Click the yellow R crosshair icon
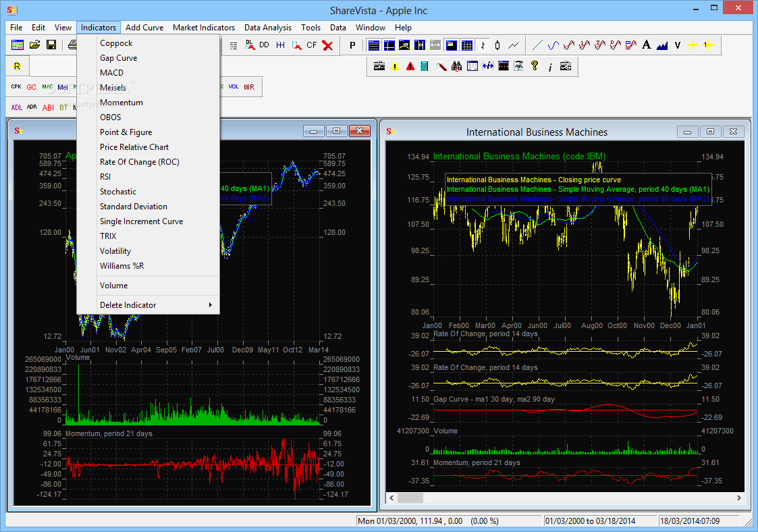The height and width of the screenshot is (532, 758). pyautogui.click(x=18, y=65)
